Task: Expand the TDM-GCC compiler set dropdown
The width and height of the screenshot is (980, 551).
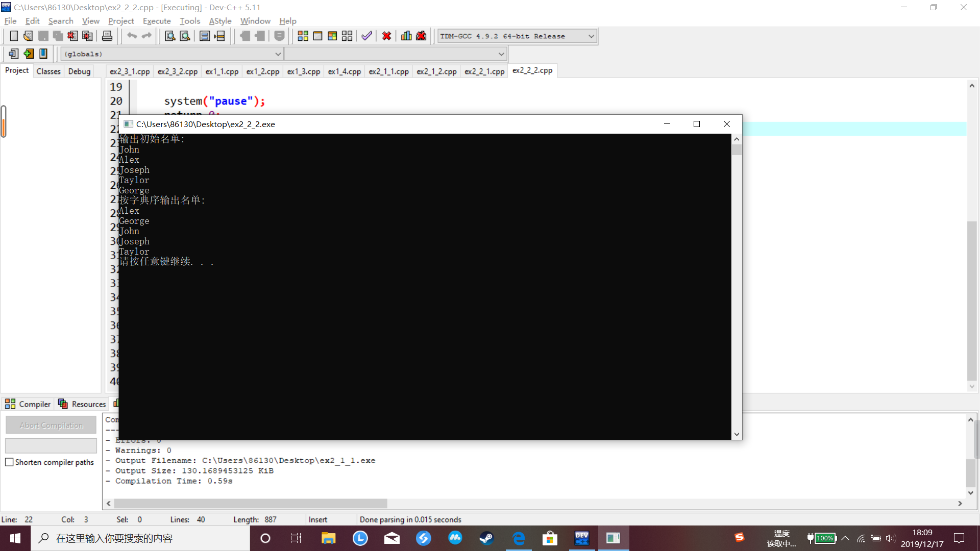Action: (591, 36)
